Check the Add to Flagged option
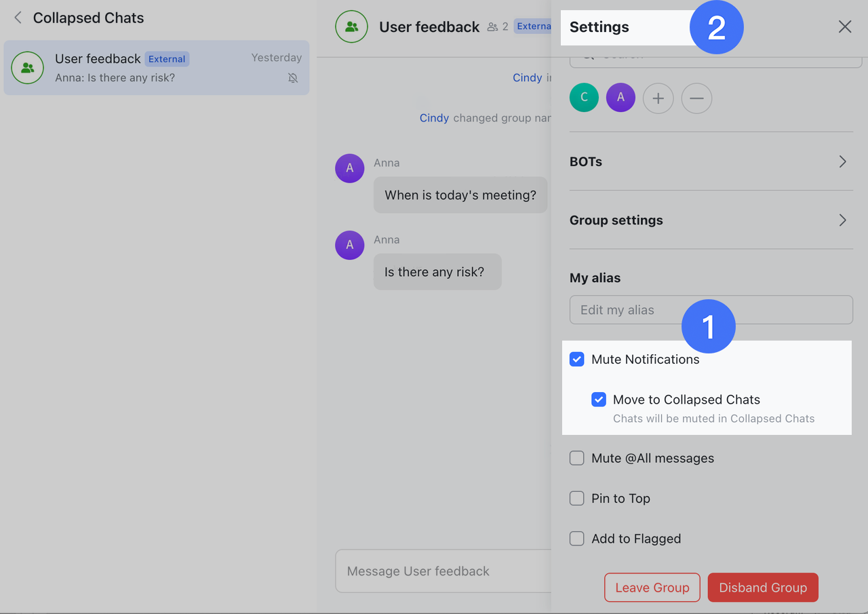Viewport: 868px width, 614px height. 576,538
